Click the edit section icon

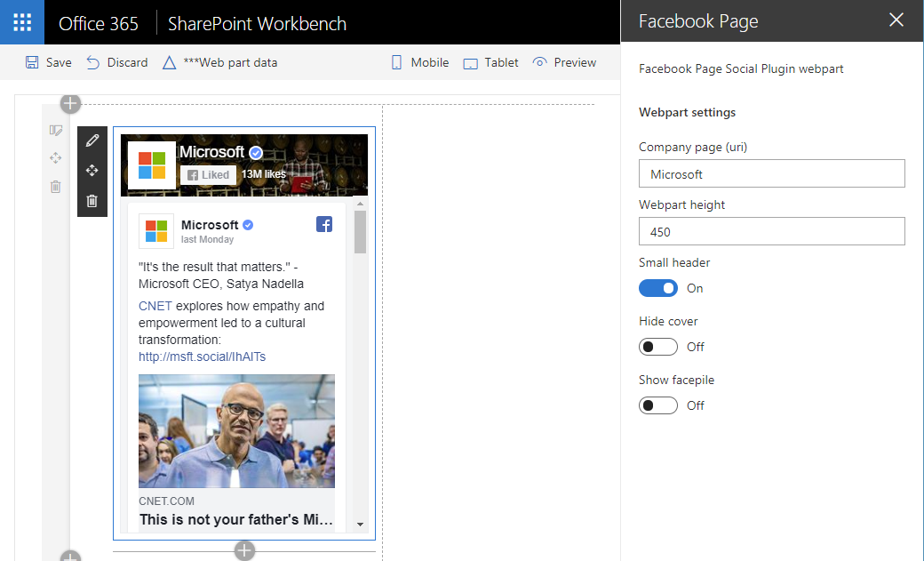click(x=55, y=130)
